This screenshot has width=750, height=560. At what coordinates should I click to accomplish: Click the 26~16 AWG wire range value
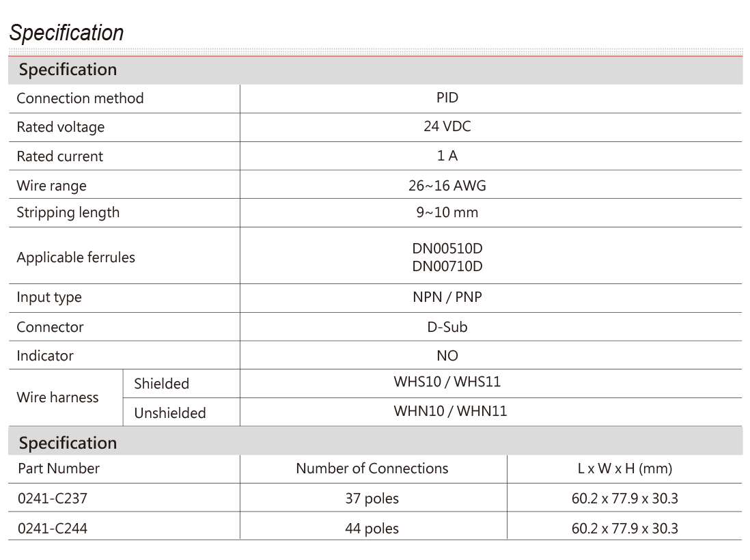[x=447, y=186]
